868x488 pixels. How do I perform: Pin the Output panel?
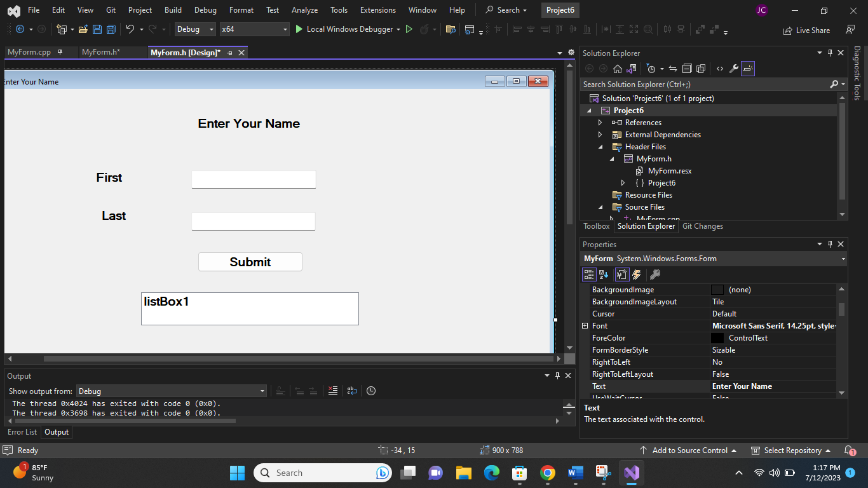click(x=557, y=376)
